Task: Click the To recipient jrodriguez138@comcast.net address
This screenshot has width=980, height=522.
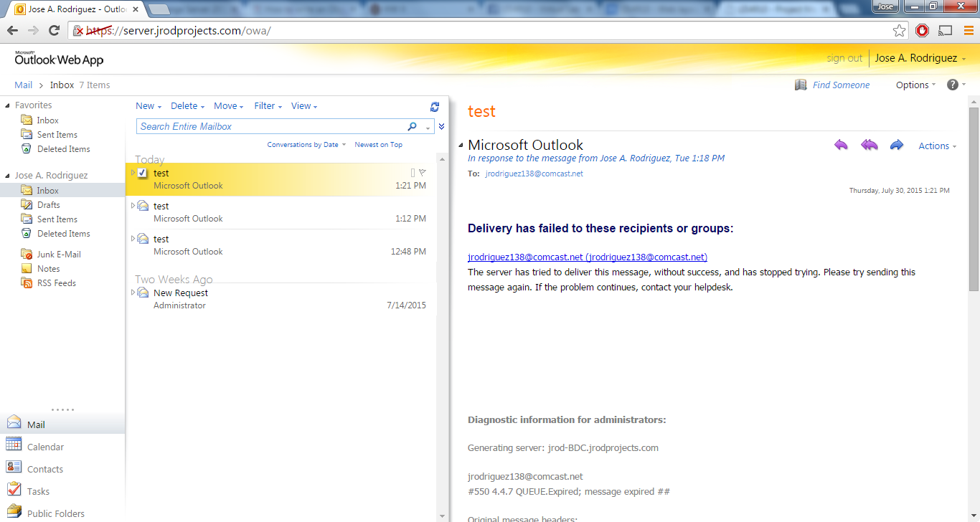Action: [x=534, y=174]
